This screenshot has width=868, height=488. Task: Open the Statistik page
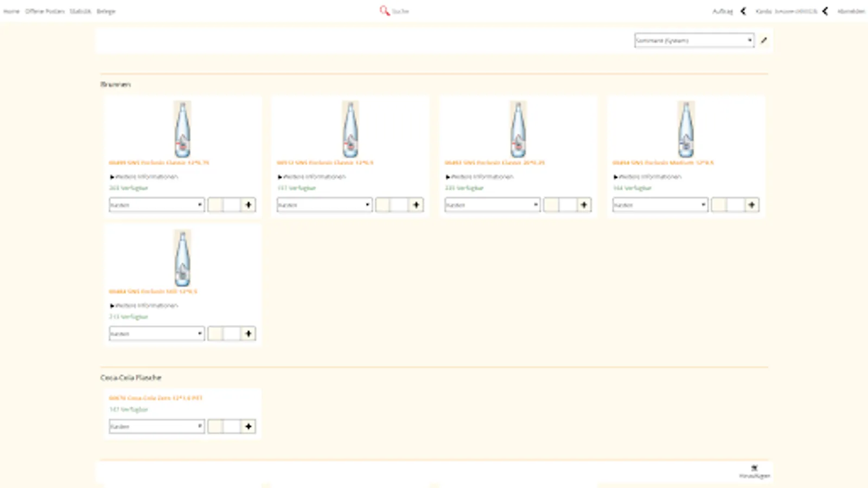[x=80, y=11]
